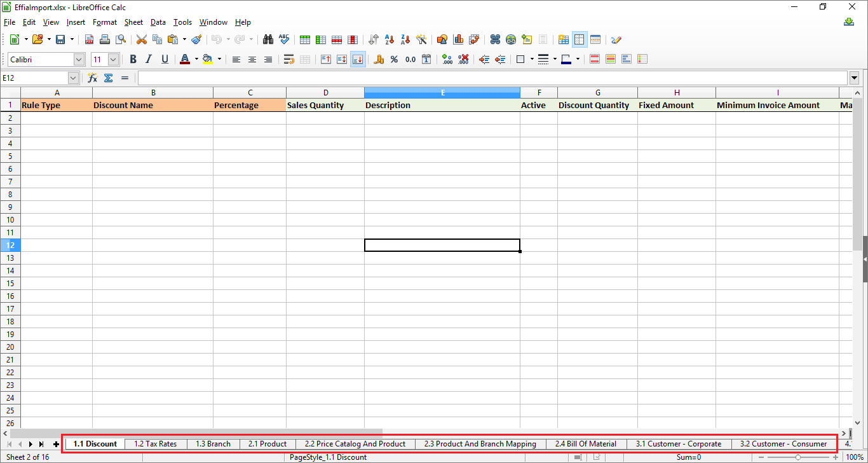Expand the Name Box dropdown arrow
Image resolution: width=868 pixels, height=463 pixels.
[x=73, y=78]
